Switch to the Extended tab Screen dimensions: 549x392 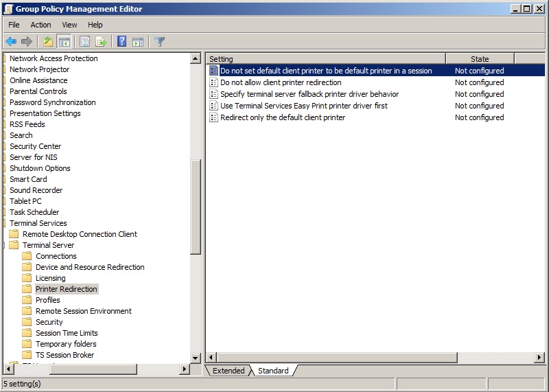(x=229, y=371)
